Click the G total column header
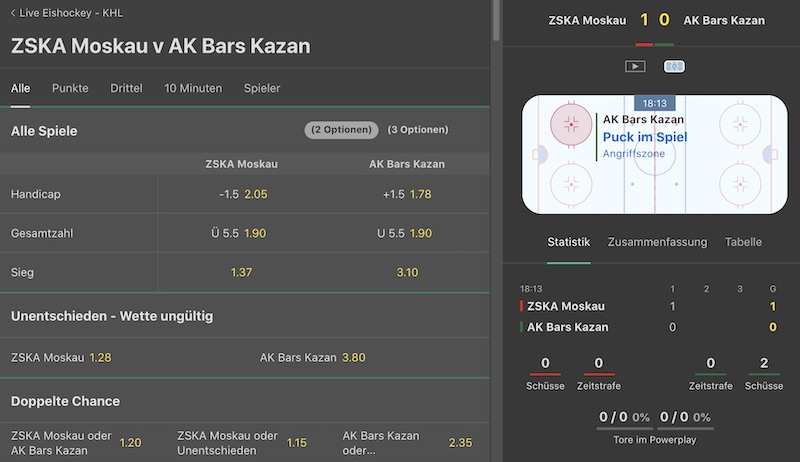Screen dimensions: 800x462 (x=773, y=289)
